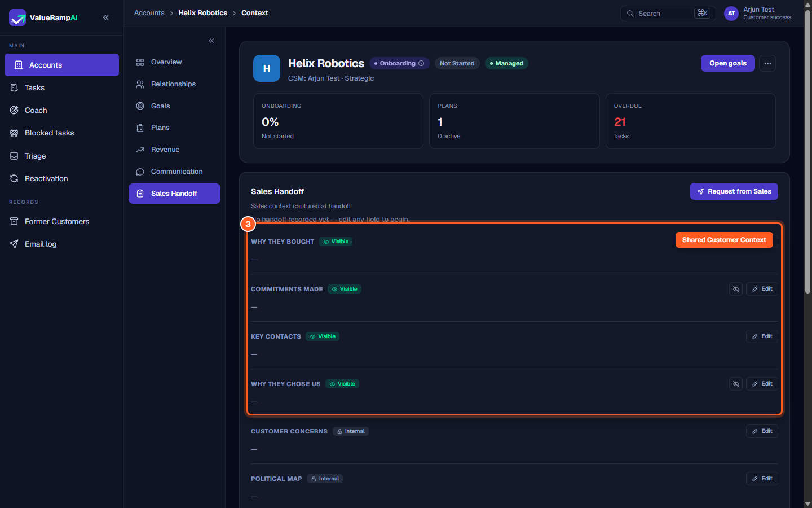
Task: Switch to the Overview tab
Action: point(174,62)
